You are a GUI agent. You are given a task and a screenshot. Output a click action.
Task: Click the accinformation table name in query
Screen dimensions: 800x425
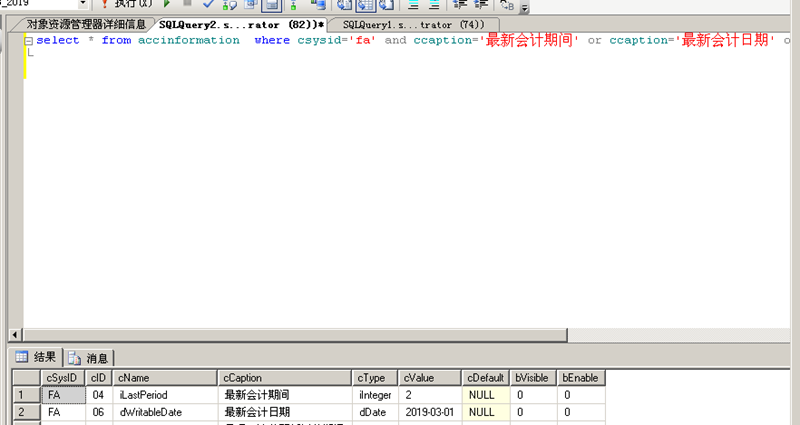(x=189, y=40)
